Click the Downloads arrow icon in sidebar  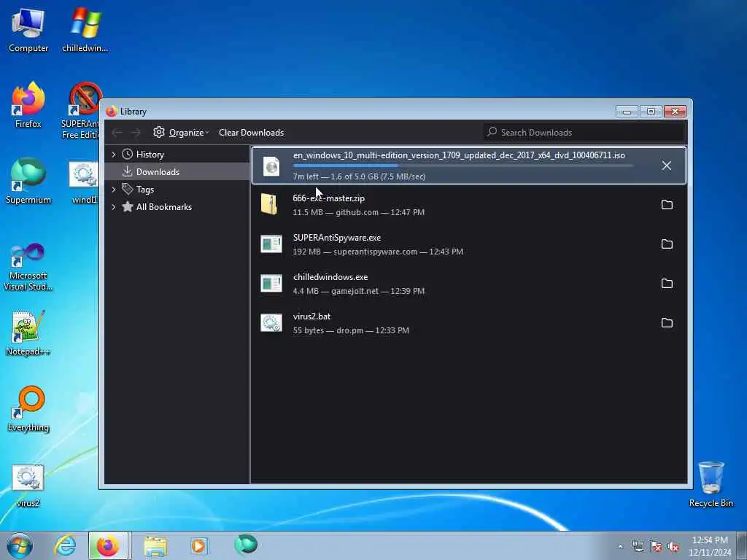click(127, 171)
